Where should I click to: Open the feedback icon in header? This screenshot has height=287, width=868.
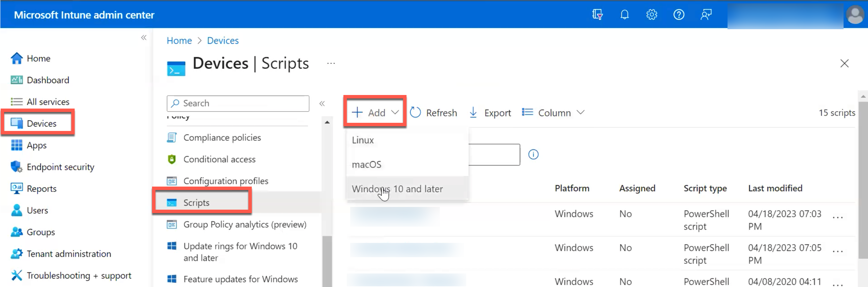tap(706, 15)
